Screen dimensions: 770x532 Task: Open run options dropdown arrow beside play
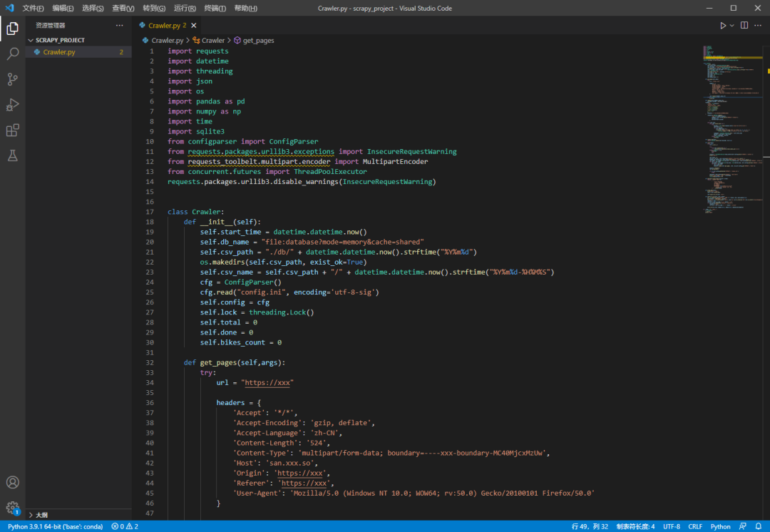[731, 26]
